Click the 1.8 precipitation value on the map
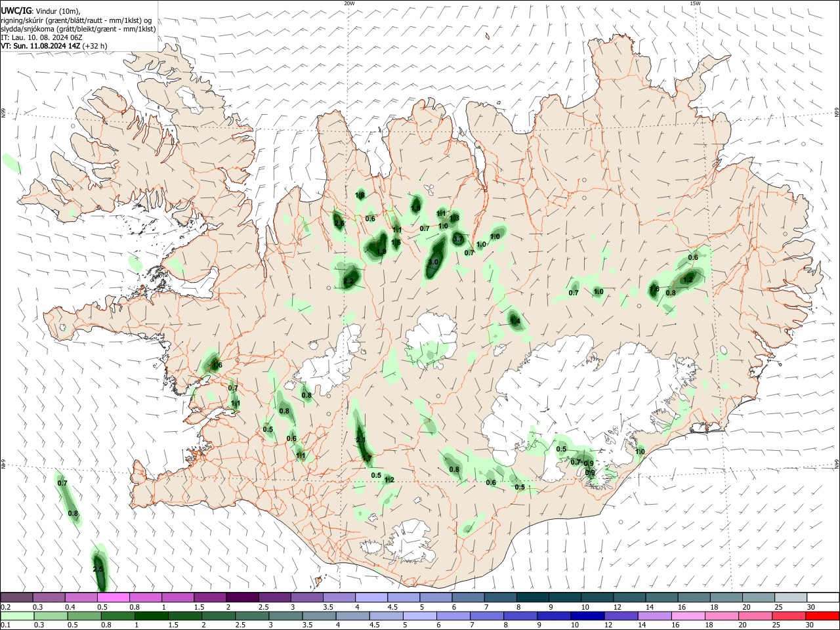 [360, 195]
